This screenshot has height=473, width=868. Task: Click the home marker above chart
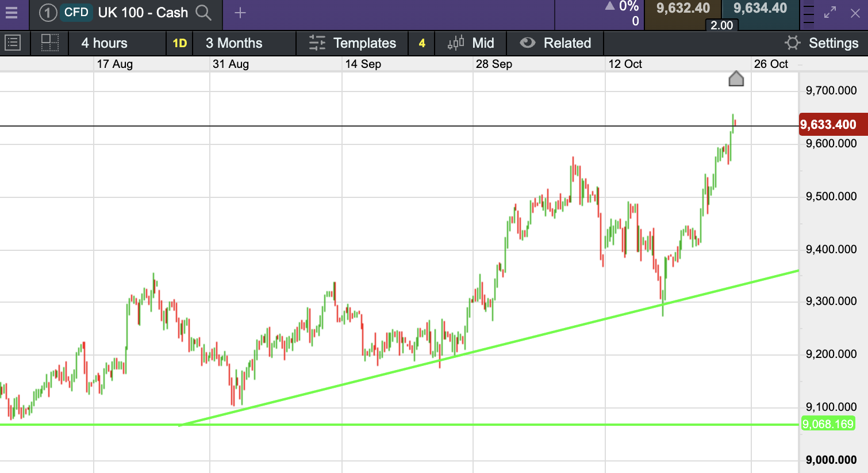coord(736,79)
